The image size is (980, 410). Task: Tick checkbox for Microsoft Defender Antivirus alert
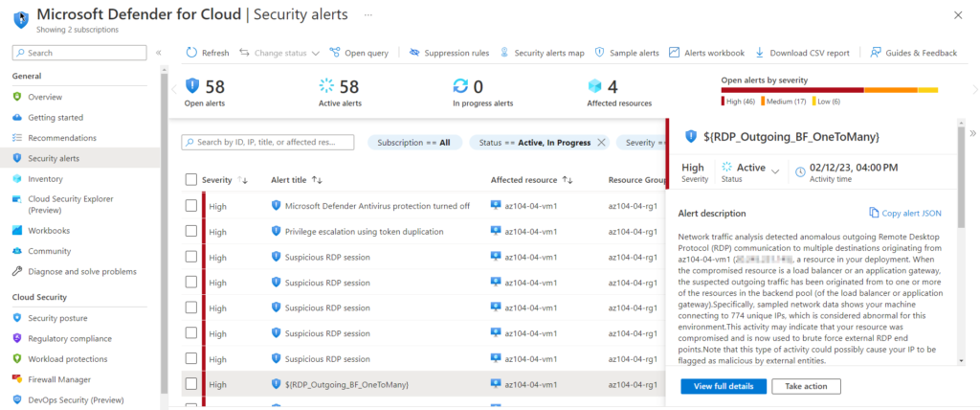click(191, 206)
